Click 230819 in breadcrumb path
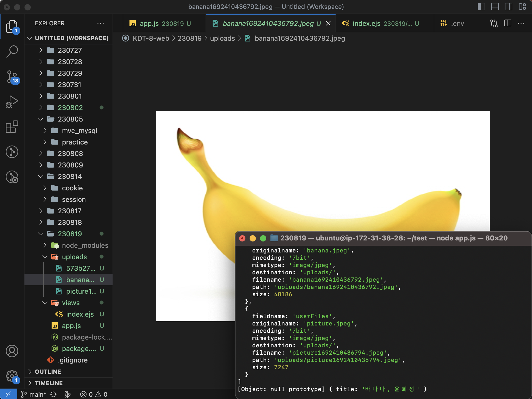 pyautogui.click(x=190, y=38)
